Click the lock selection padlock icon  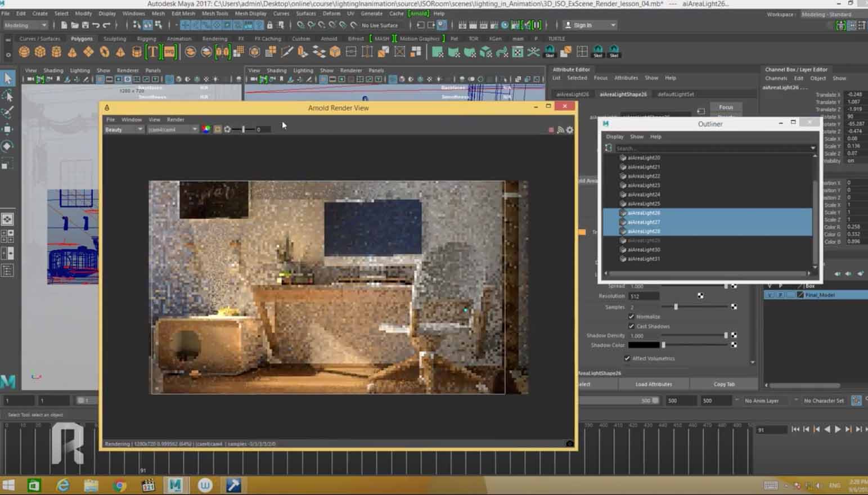click(269, 25)
